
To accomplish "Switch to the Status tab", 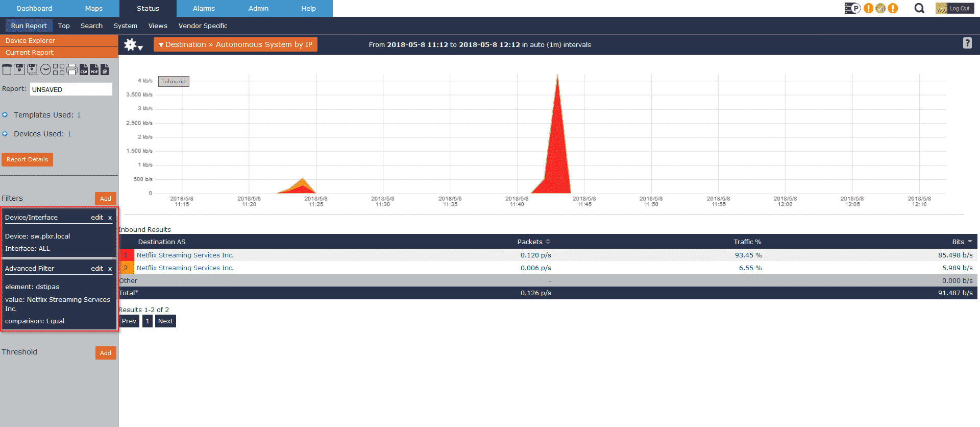I will [148, 8].
